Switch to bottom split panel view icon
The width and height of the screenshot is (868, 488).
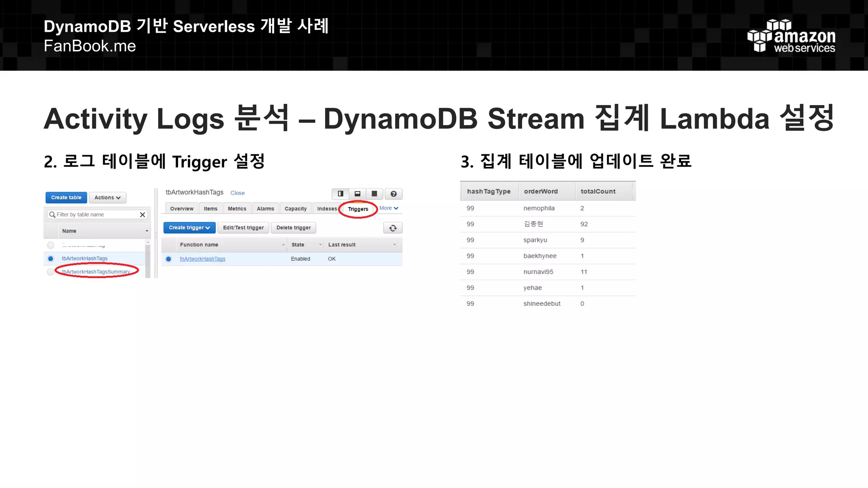pos(357,194)
